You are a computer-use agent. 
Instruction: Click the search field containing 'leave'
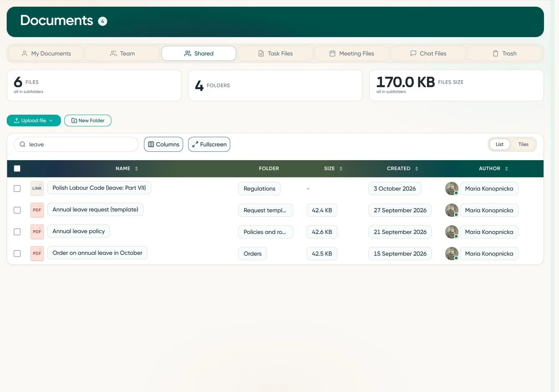tap(76, 144)
